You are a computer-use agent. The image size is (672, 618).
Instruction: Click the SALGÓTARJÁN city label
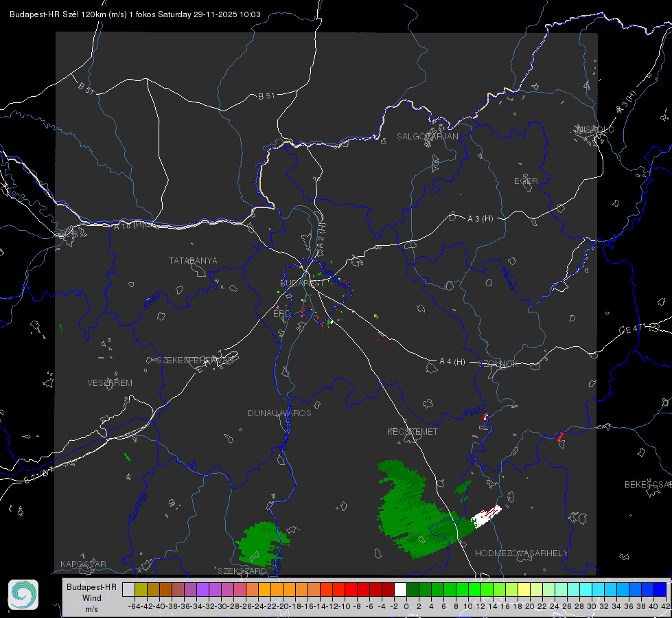tap(427, 137)
